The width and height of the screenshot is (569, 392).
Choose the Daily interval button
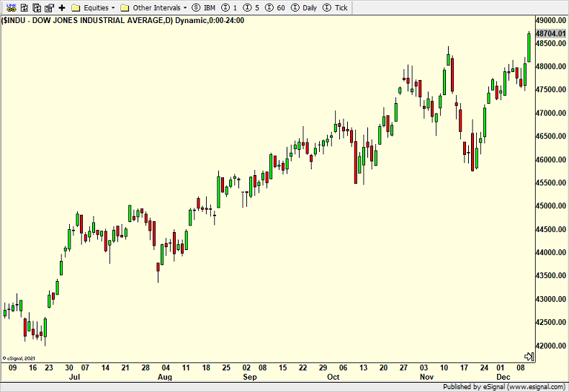coord(304,8)
